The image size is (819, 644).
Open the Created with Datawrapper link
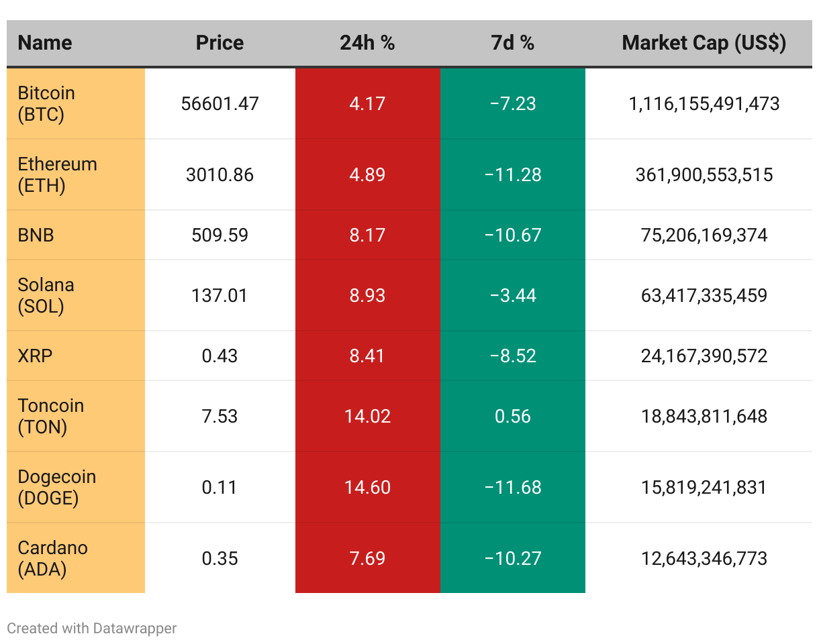point(92,629)
